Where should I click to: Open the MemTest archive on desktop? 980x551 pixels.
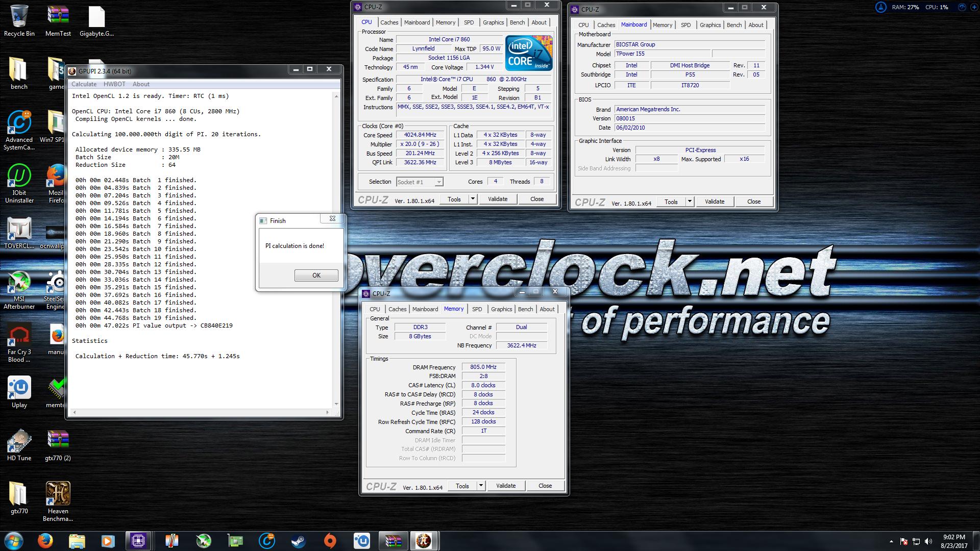coord(58,20)
